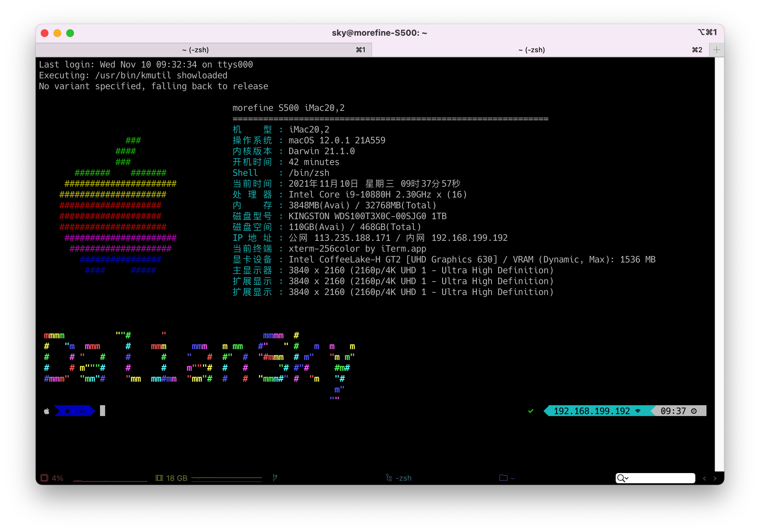Screen dimensions: 760x532
Task: Click the current directory folder icon
Action: (503, 478)
